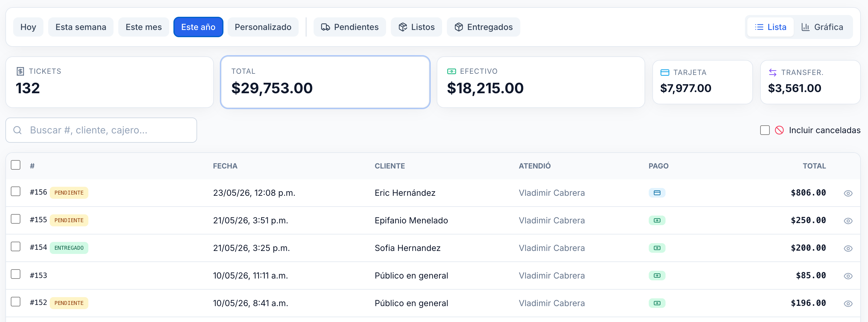
Task: Switch to Lista view
Action: (770, 27)
